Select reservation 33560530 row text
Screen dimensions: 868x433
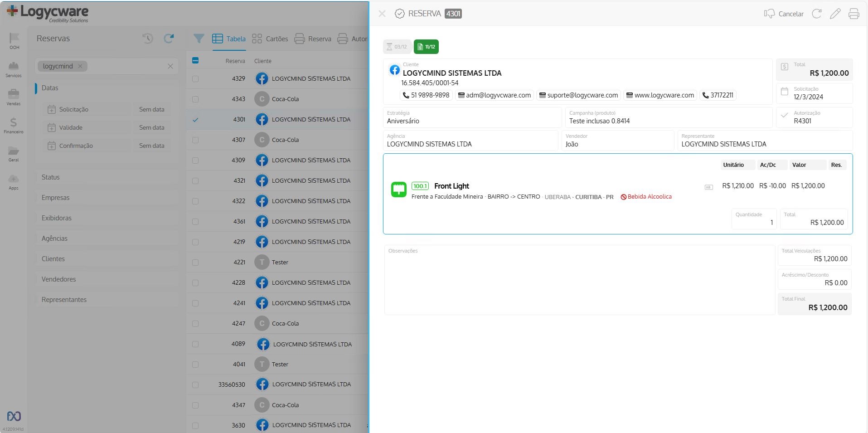232,384
